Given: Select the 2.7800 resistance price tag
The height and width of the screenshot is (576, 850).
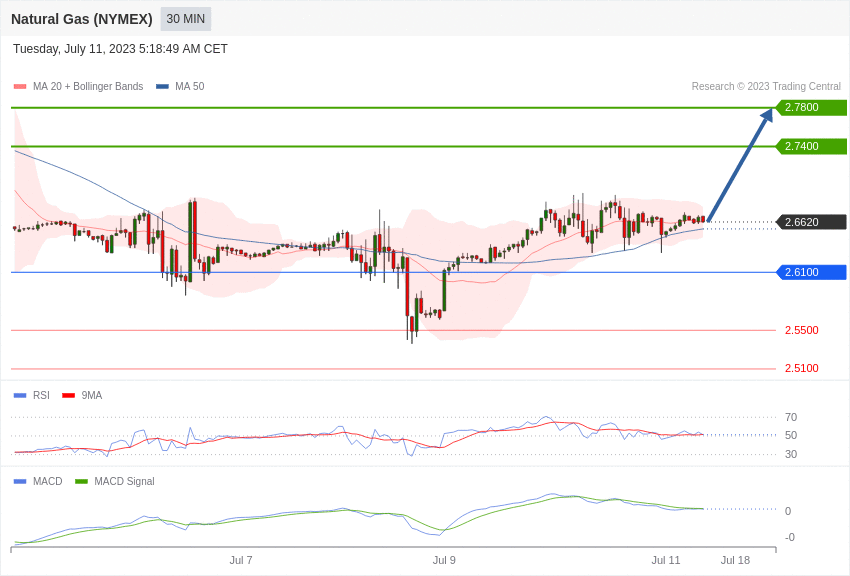Looking at the screenshot, I should click(x=811, y=108).
